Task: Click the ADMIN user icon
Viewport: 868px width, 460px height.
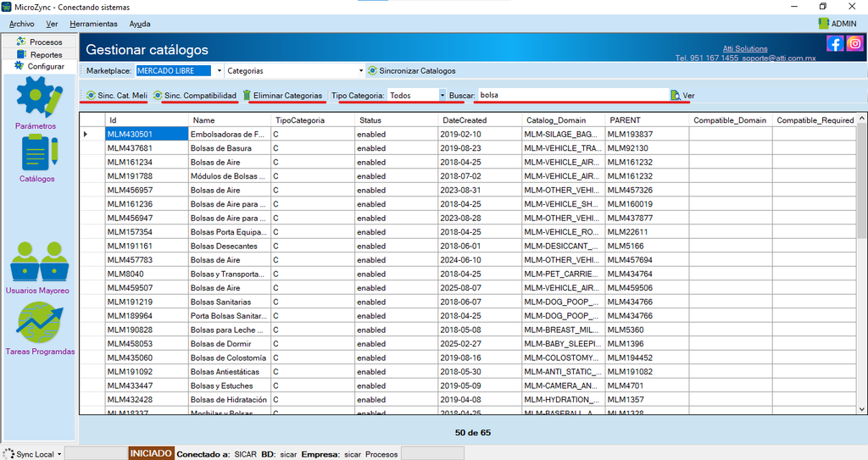Action: [x=823, y=23]
